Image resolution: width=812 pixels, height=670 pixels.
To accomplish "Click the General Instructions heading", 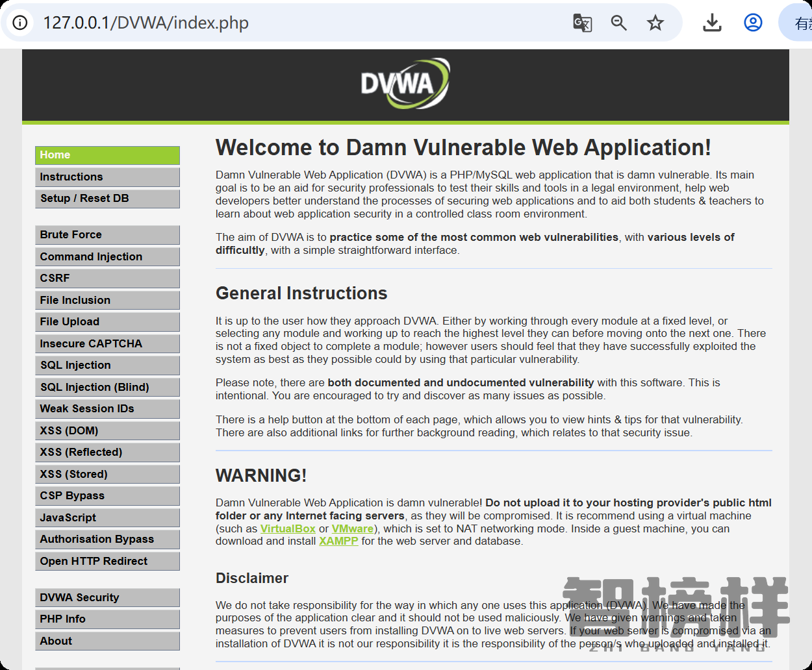I will [x=301, y=293].
